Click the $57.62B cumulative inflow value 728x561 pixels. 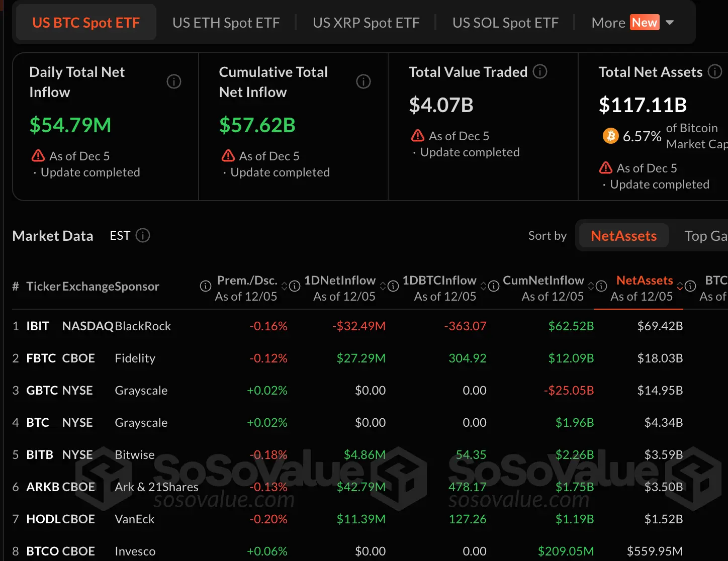tap(257, 125)
